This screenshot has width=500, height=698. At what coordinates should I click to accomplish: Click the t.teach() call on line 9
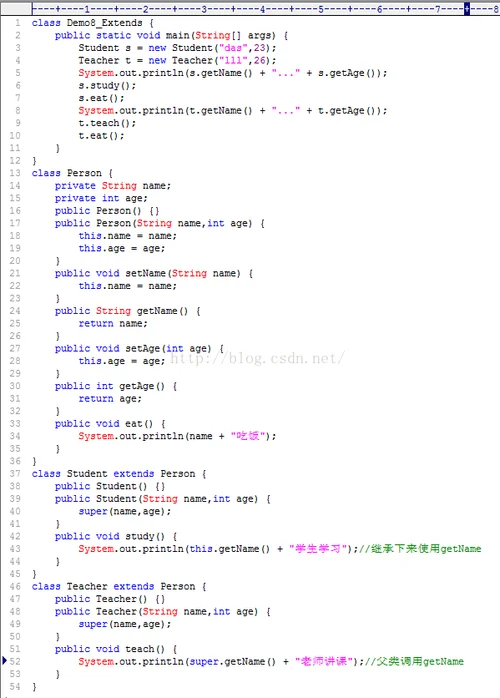coord(107,123)
